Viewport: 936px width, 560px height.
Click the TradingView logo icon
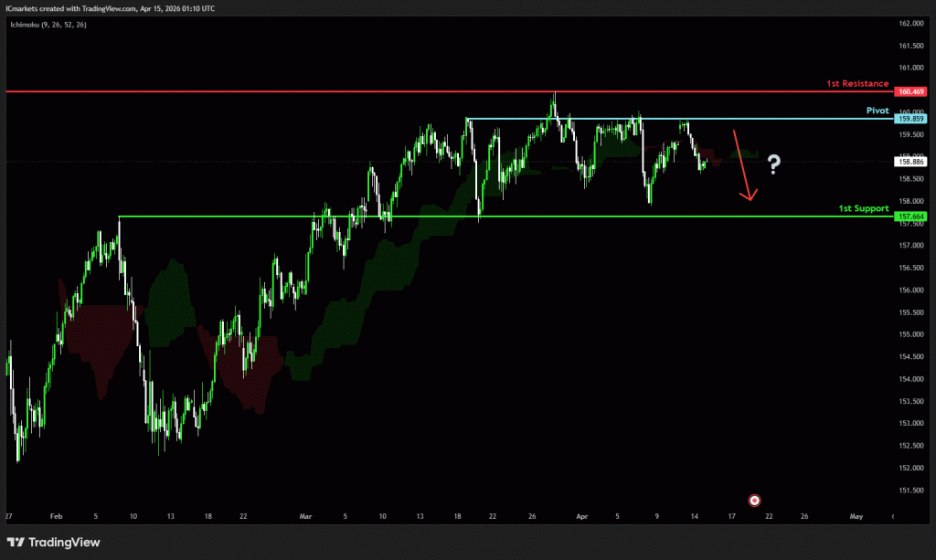coord(16,542)
